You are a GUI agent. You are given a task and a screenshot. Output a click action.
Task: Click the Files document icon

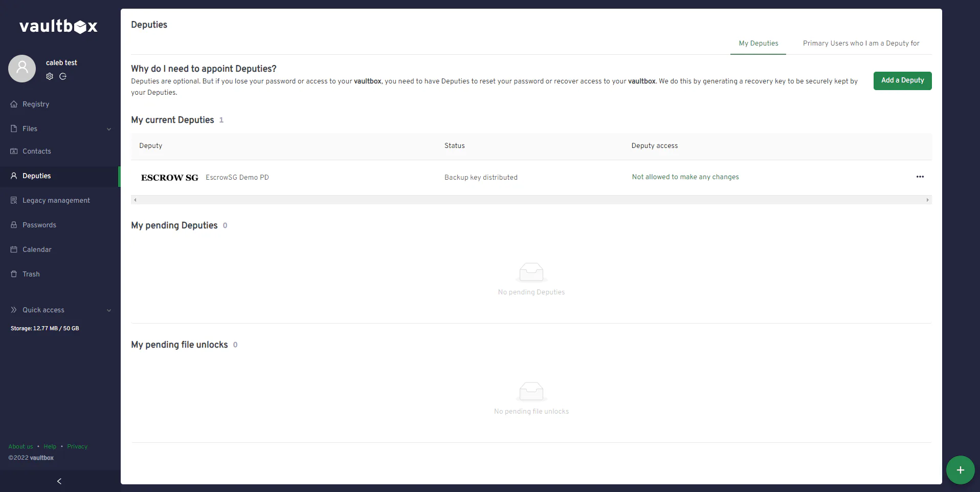(14, 129)
